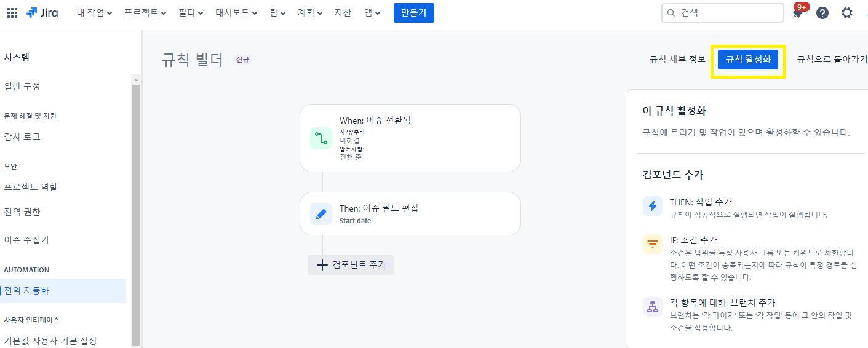Expand the 대시보드 dropdown menu
868x348 pixels.
pyautogui.click(x=236, y=13)
